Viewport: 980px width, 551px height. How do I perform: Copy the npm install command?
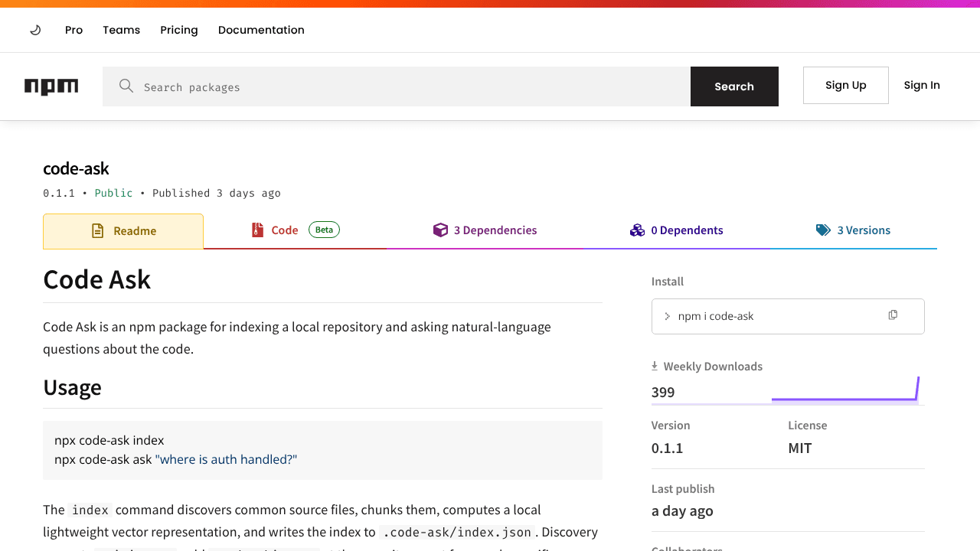click(x=893, y=315)
